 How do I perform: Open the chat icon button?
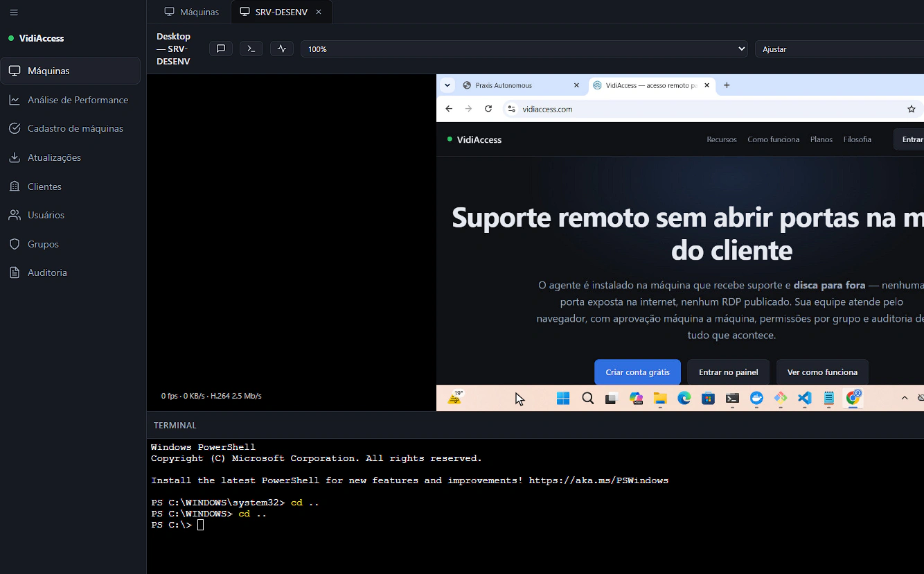click(x=221, y=49)
